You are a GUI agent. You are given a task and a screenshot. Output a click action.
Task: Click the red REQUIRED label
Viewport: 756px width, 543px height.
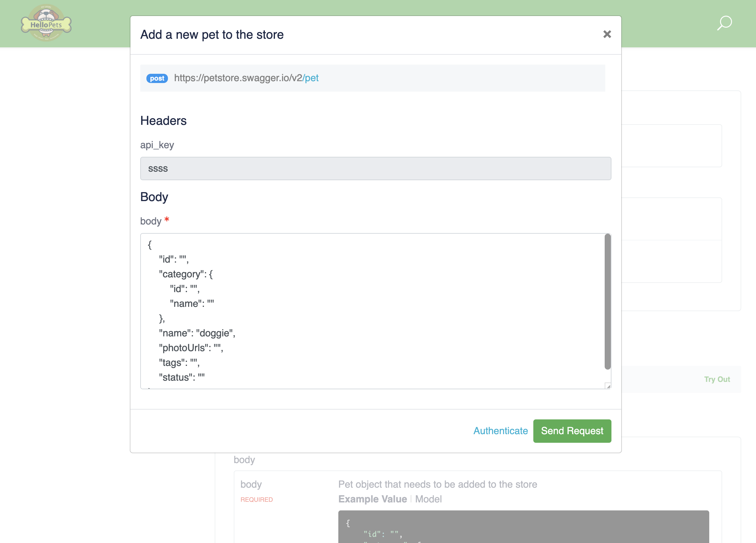256,499
